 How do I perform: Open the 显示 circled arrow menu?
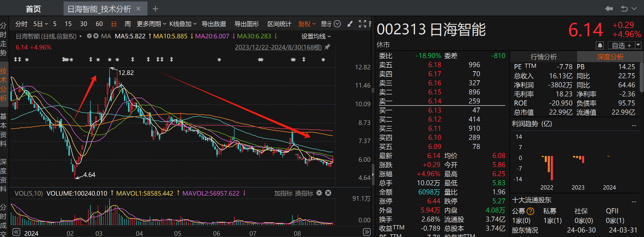tap(337, 24)
